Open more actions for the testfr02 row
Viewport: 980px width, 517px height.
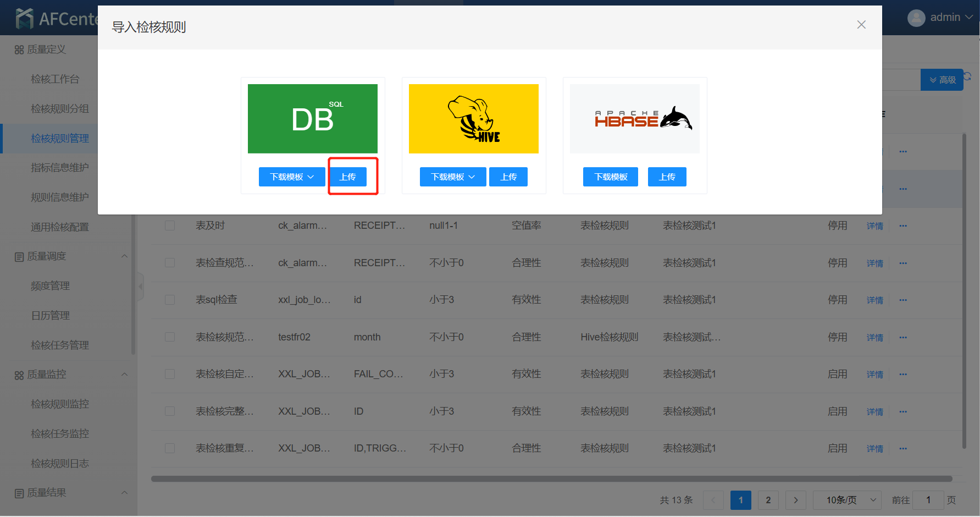tap(903, 337)
